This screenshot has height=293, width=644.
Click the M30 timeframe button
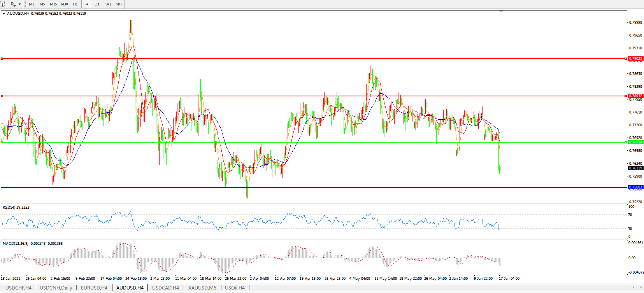click(x=64, y=4)
